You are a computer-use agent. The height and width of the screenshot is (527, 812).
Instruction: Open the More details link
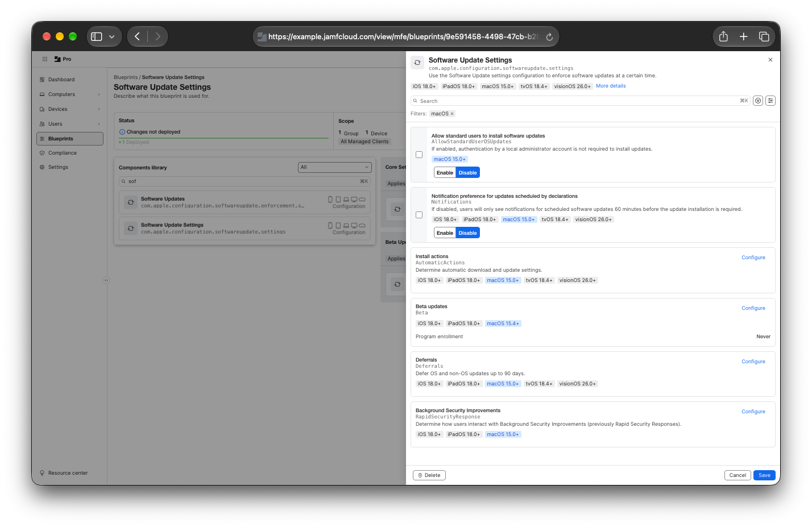pos(611,86)
